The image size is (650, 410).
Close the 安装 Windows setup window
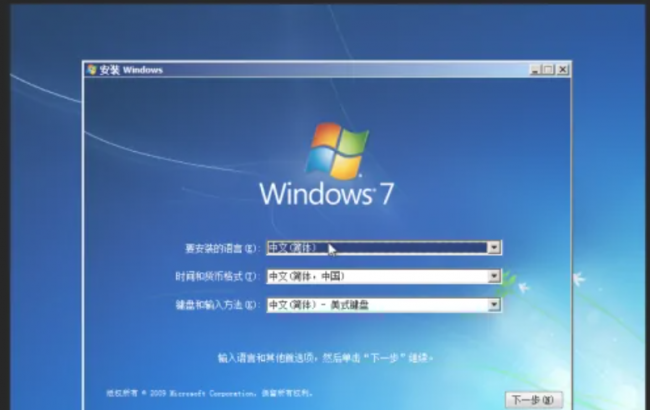click(x=563, y=70)
